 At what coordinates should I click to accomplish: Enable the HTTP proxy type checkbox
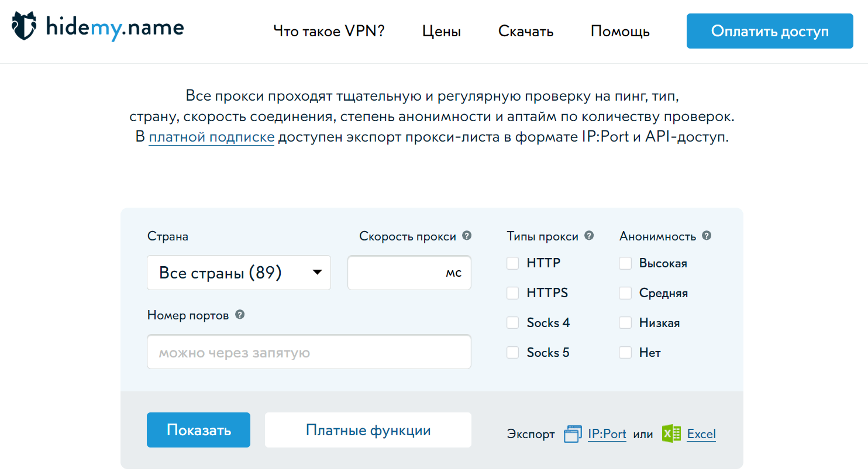click(x=513, y=263)
